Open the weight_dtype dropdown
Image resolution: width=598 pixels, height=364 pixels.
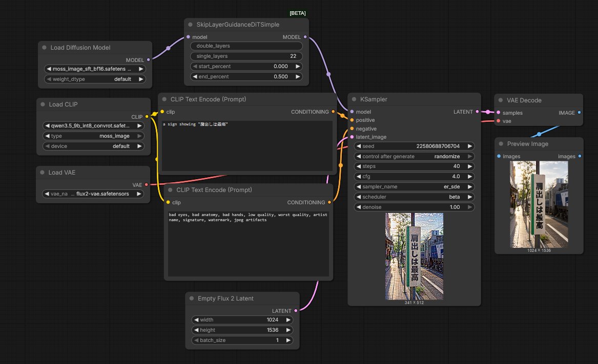(x=95, y=79)
